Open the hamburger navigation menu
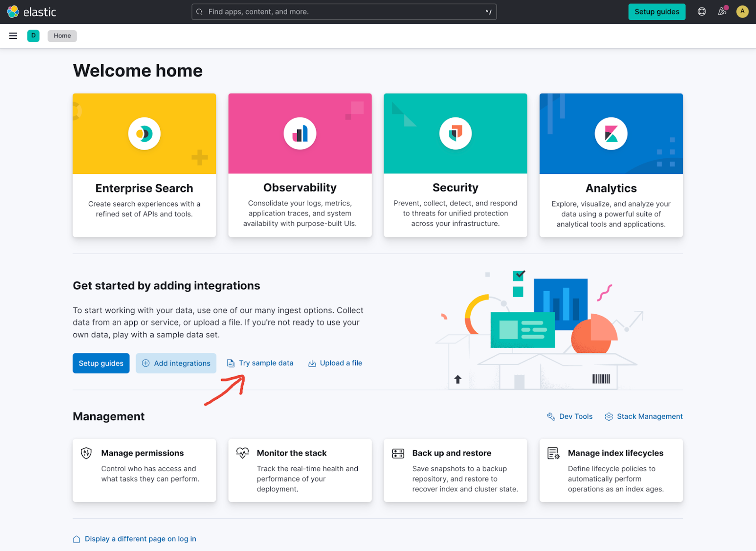The width and height of the screenshot is (756, 551). coord(13,36)
